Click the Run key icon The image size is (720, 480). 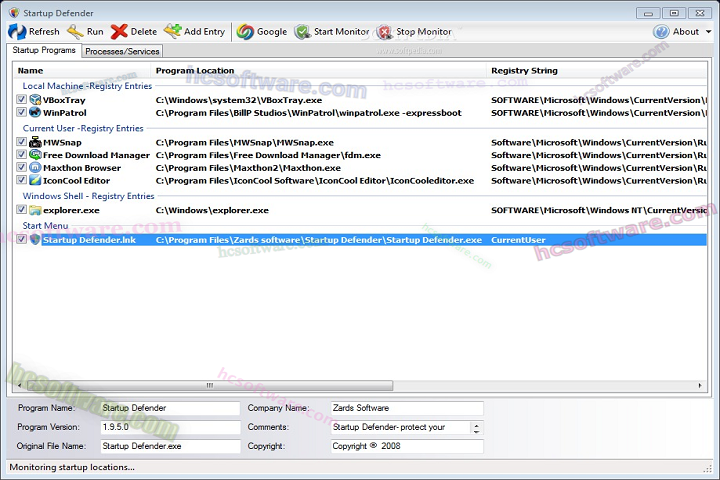(x=75, y=32)
